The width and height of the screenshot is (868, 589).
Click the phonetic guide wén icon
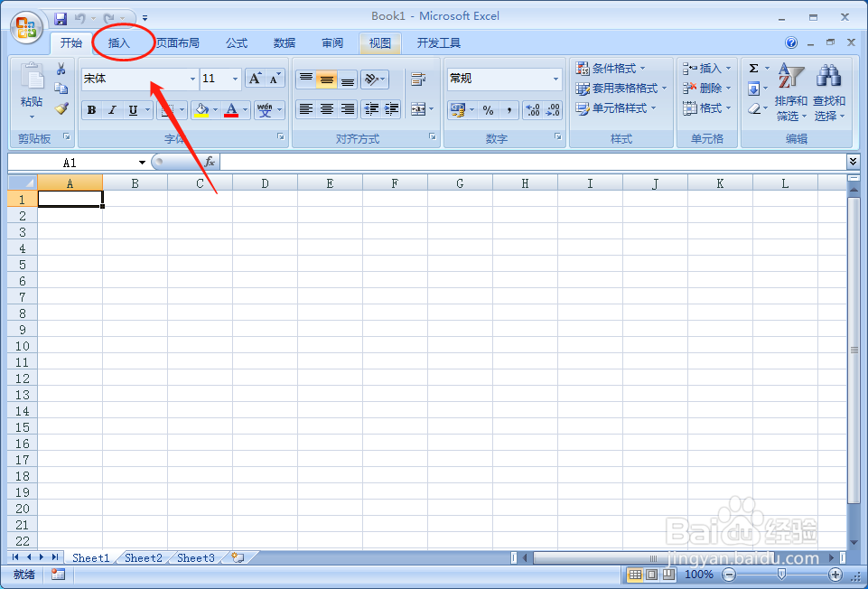point(265,110)
